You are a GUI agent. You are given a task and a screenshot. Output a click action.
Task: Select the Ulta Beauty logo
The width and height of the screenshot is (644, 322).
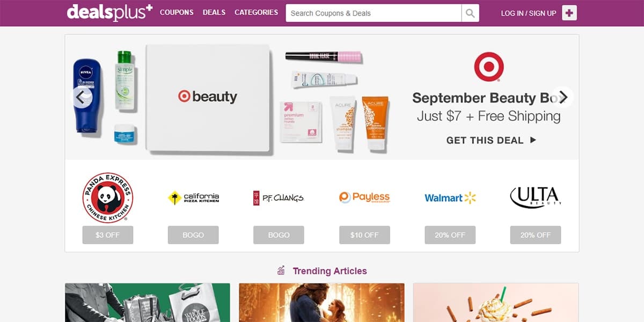tap(536, 197)
